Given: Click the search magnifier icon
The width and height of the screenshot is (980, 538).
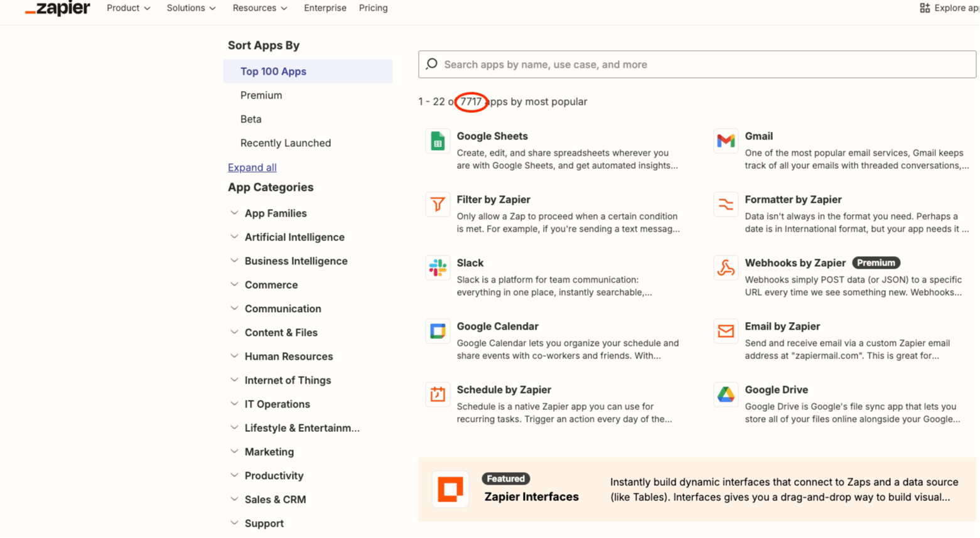Looking at the screenshot, I should pos(432,64).
